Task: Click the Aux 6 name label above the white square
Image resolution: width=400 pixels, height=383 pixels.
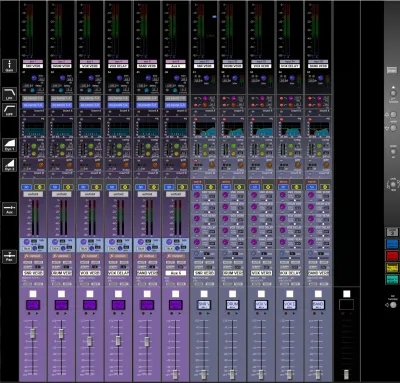Action: 176,273
